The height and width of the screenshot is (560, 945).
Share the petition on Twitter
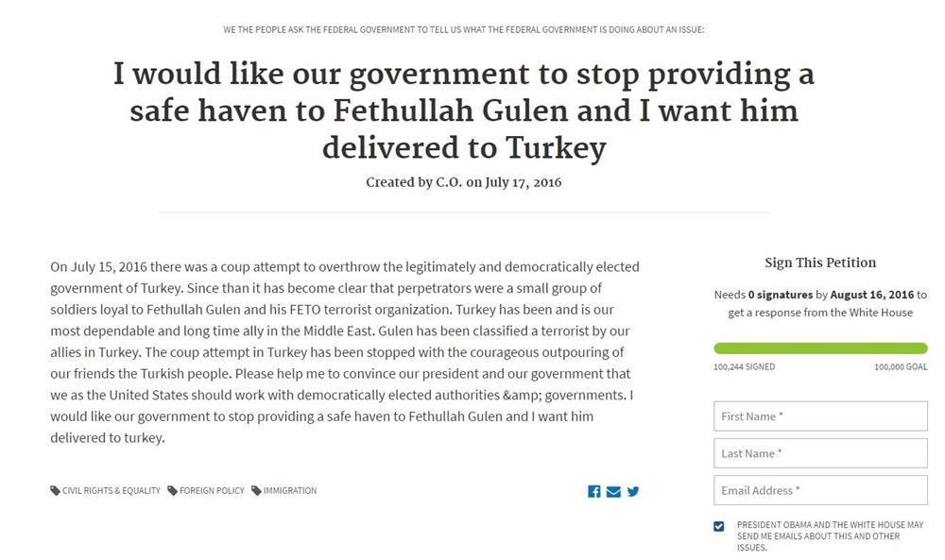(x=633, y=491)
